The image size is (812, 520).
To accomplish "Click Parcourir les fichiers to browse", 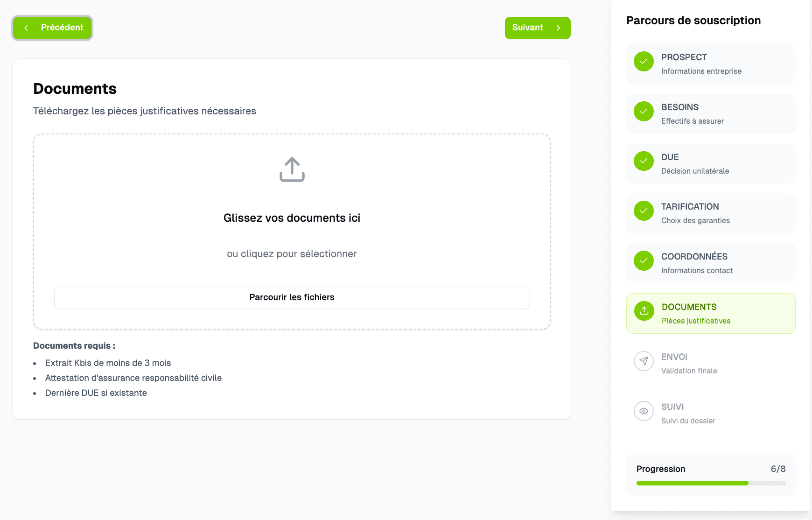I will click(x=292, y=297).
